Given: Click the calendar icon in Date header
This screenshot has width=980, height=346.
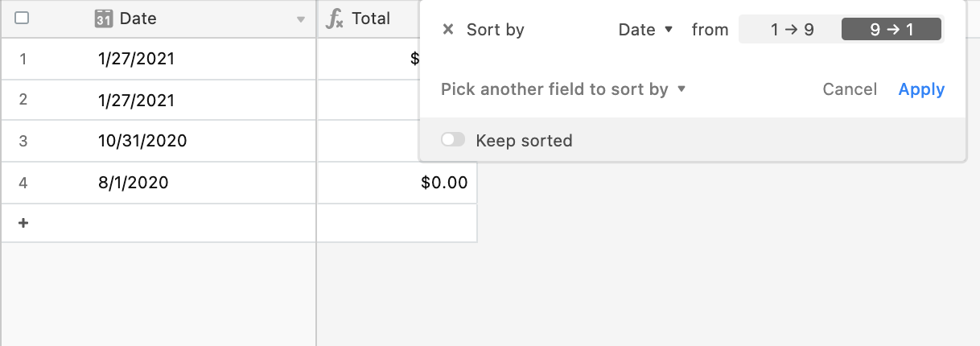Looking at the screenshot, I should 103,19.
